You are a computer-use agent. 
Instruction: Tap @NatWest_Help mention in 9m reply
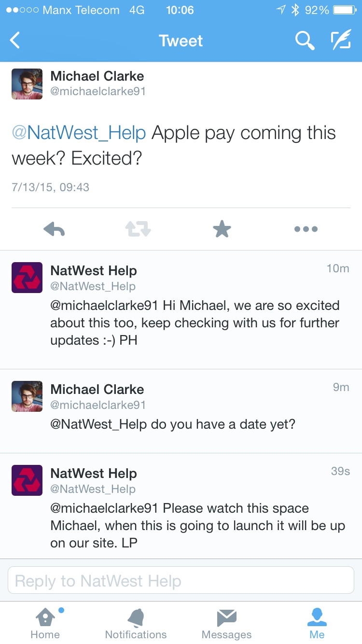pos(98,424)
